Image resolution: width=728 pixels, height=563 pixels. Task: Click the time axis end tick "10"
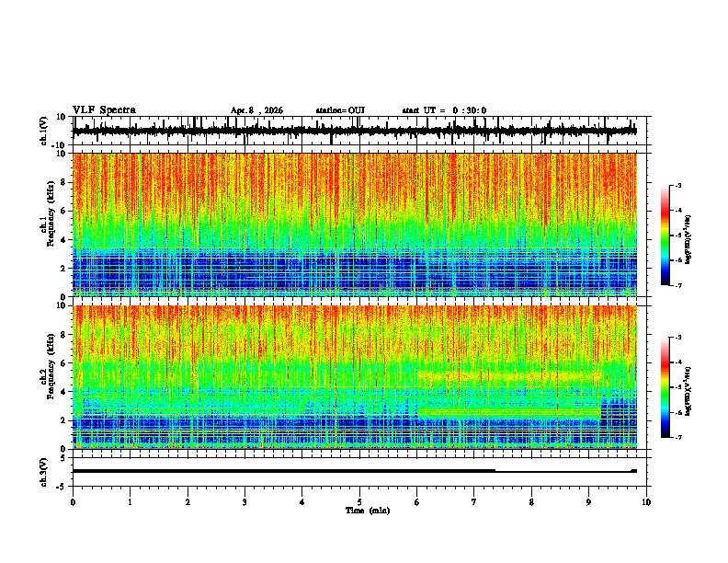pyautogui.click(x=646, y=502)
